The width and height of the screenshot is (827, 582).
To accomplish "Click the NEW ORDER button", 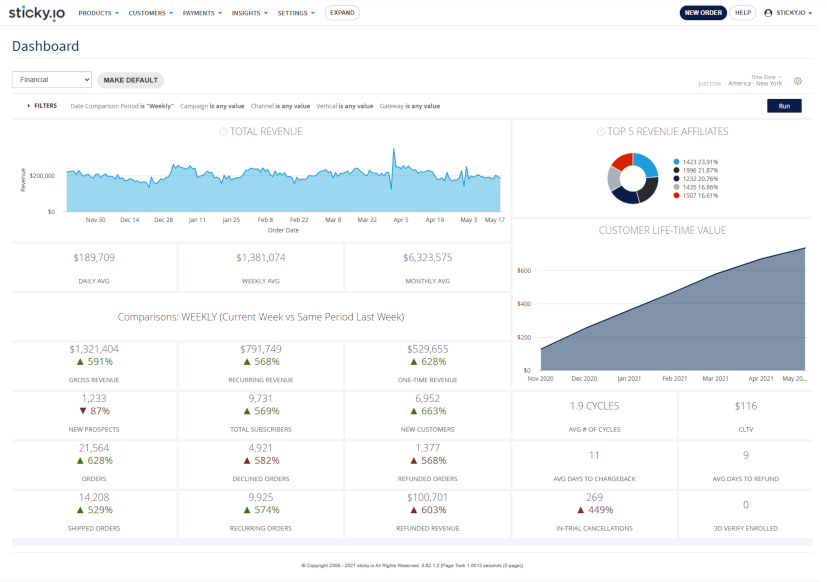I will coord(703,13).
